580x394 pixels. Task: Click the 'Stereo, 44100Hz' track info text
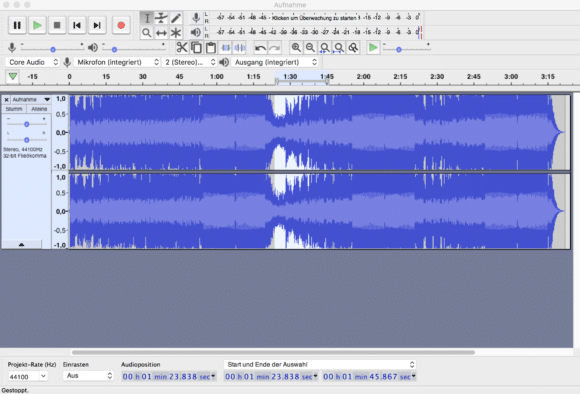[23, 149]
